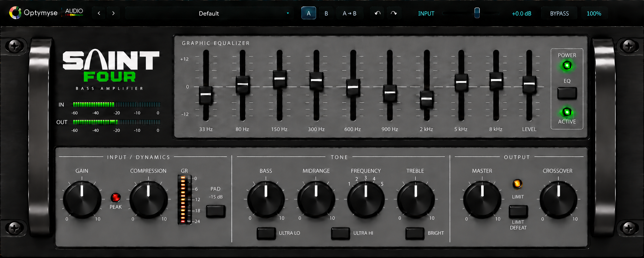The image size is (644, 258).
Task: Click the FREQUENCY selector knob
Action: tap(366, 199)
